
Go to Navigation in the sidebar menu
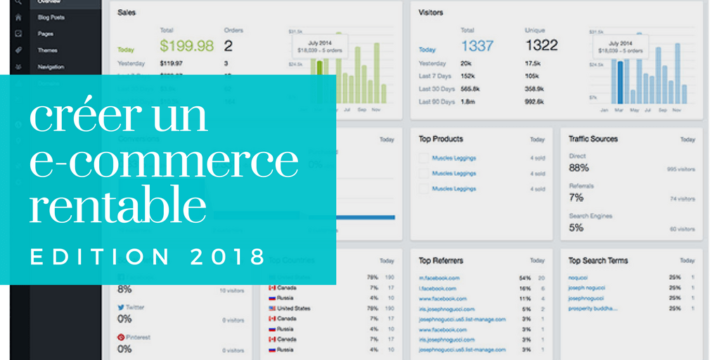pos(51,67)
